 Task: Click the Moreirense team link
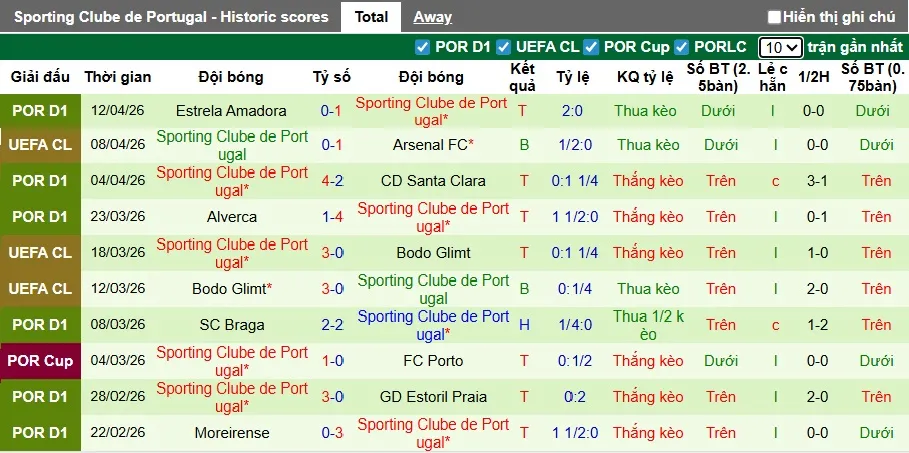[231, 433]
